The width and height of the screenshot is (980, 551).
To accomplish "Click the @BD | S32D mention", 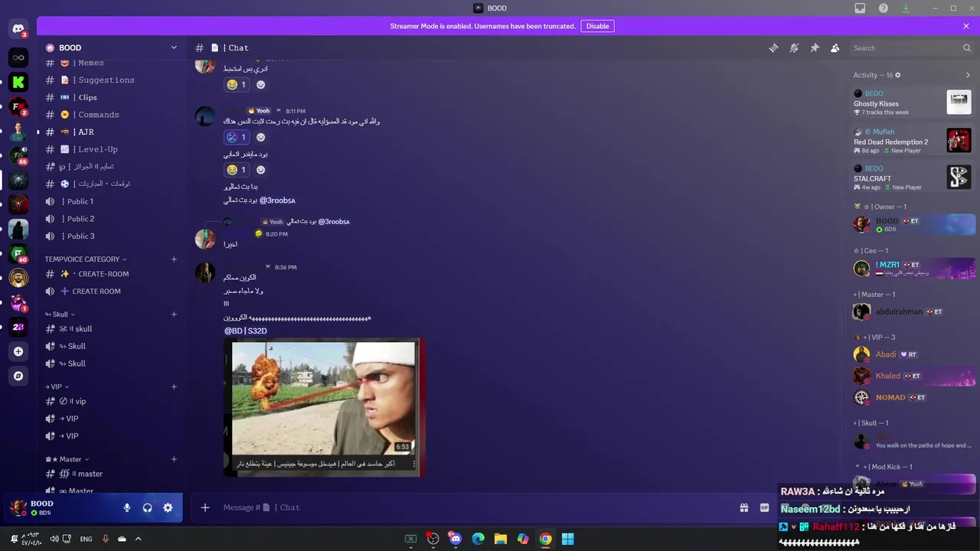I will pos(245,331).
